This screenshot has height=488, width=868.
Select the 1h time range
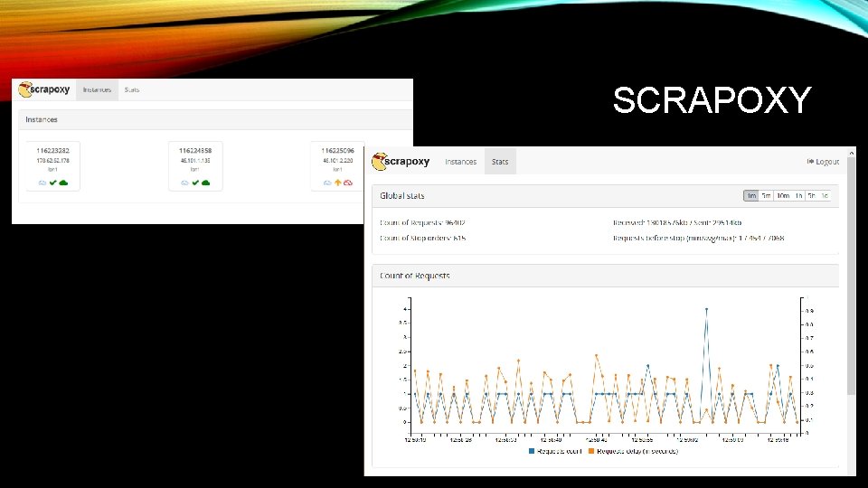tap(798, 196)
